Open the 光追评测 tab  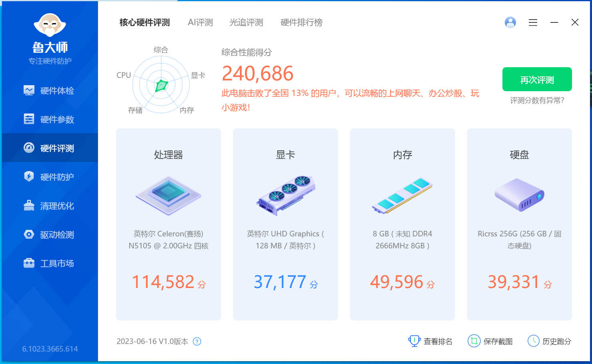click(246, 23)
